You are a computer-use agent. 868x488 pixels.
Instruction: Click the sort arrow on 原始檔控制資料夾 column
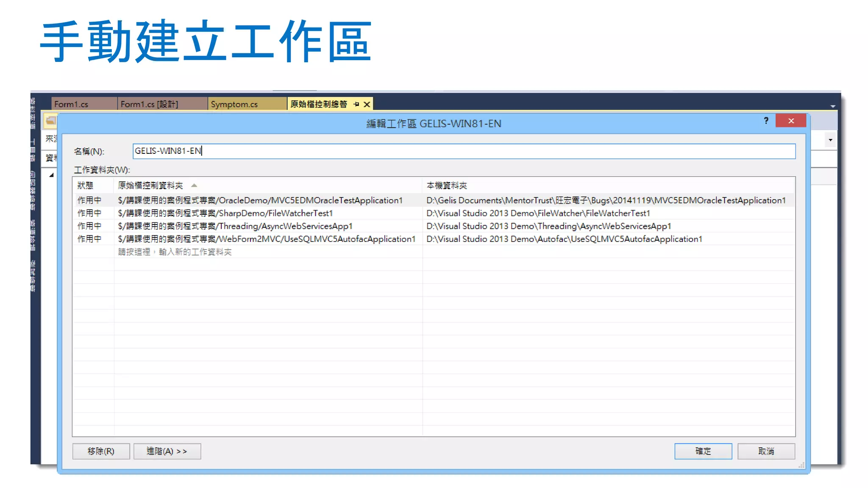(194, 186)
